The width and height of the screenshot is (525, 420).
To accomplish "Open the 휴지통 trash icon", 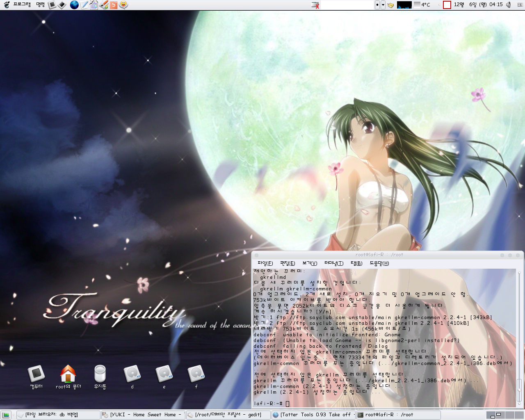I will (100, 377).
